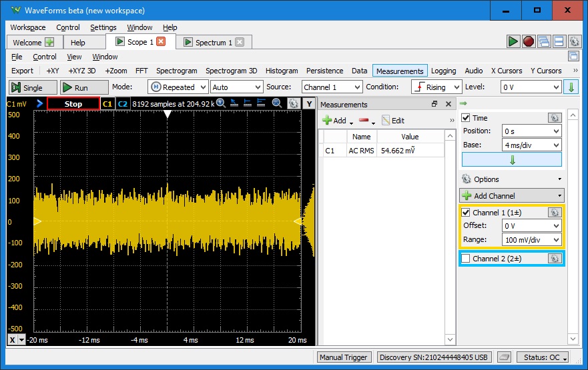Open the Settings menu
588x370 pixels.
(103, 27)
